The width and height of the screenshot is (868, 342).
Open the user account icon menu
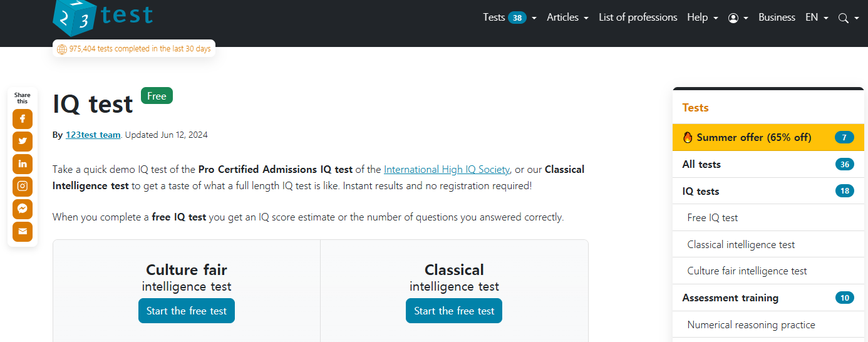(x=738, y=18)
